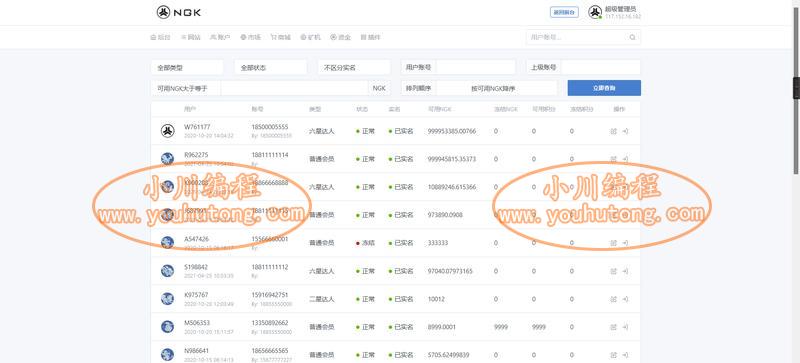This screenshot has height=363, width=800.
Task: Click the account number 13350892662
Action: click(x=269, y=323)
